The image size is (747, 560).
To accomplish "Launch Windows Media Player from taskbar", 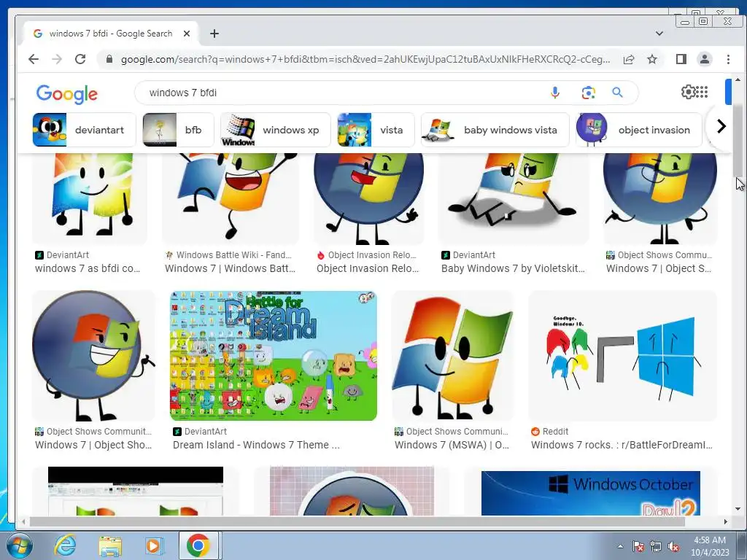I will point(153,545).
